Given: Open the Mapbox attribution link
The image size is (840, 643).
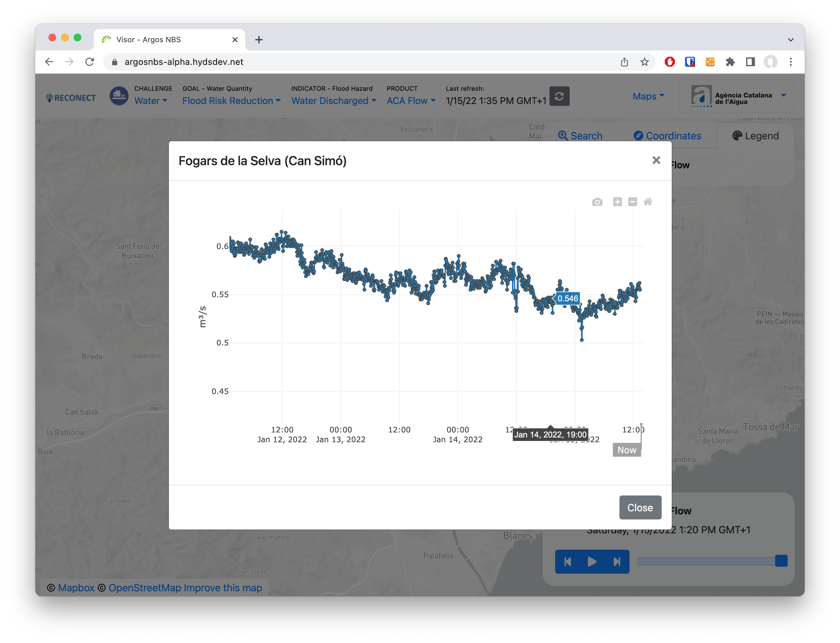Looking at the screenshot, I should click(76, 588).
